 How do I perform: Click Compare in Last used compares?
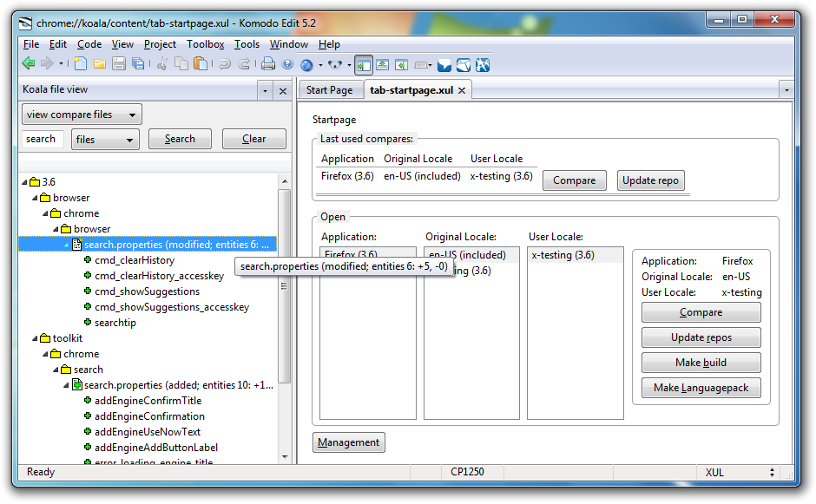tap(574, 180)
